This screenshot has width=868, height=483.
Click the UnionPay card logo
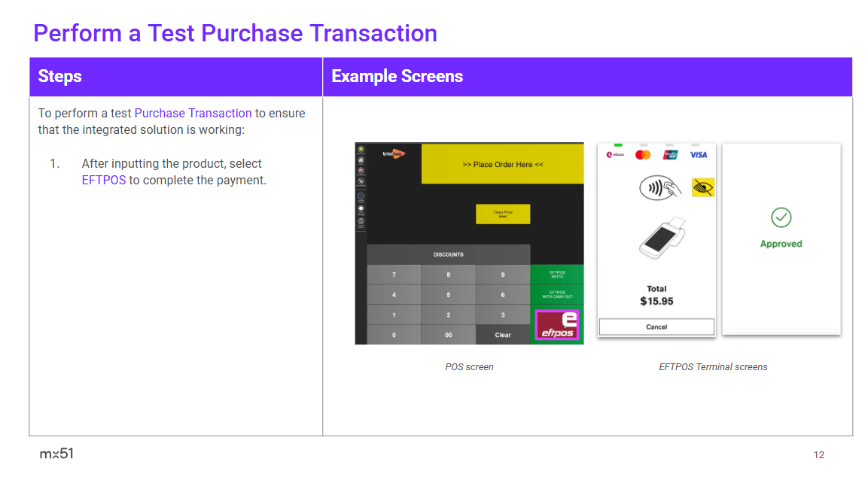coord(671,155)
